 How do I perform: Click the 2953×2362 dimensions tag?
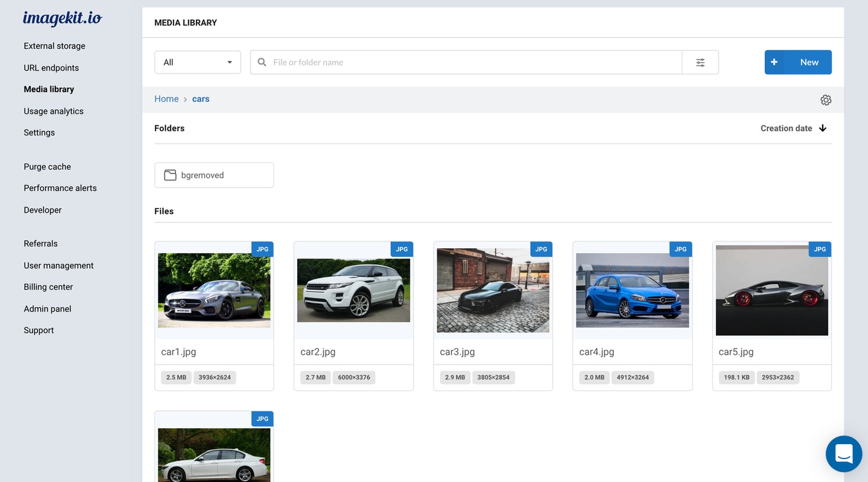(778, 378)
